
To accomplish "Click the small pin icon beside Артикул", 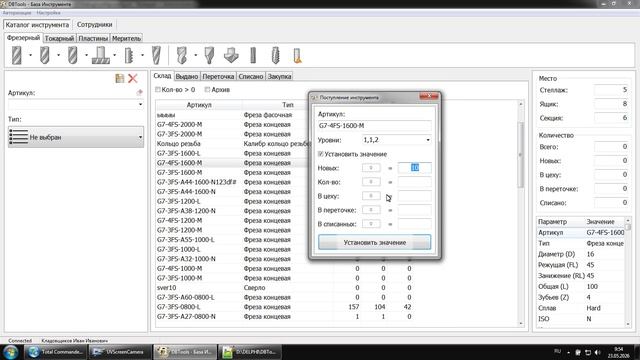I will (x=140, y=93).
